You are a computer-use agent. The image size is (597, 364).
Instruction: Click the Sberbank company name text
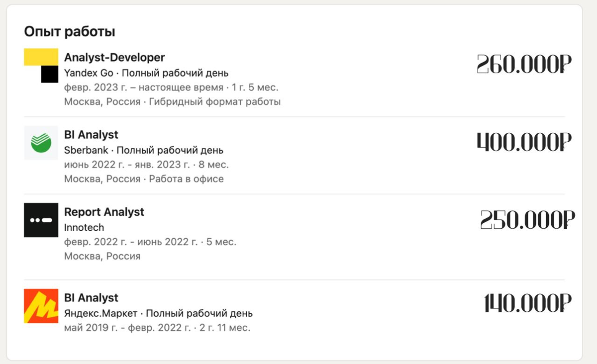[86, 150]
